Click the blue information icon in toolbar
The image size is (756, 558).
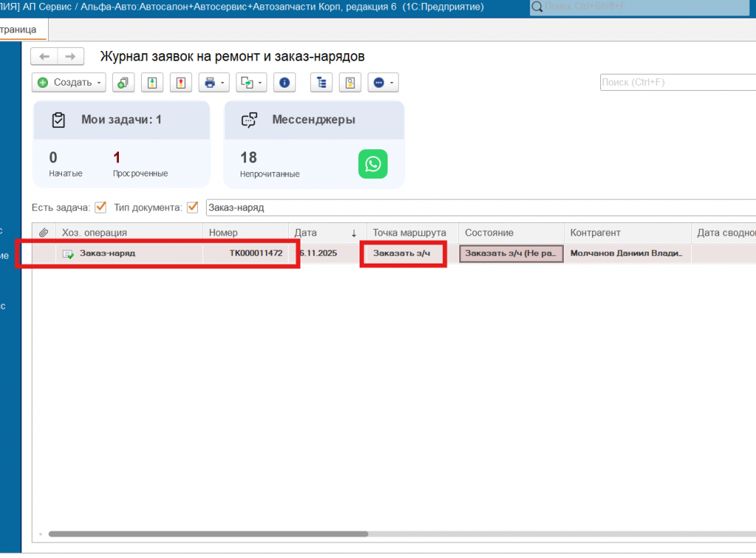click(284, 83)
